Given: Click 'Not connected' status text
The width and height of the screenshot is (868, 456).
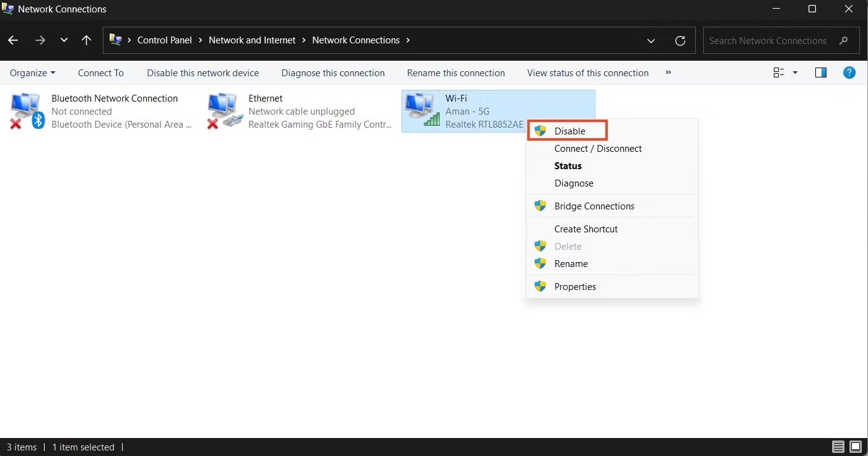Looking at the screenshot, I should point(82,112).
